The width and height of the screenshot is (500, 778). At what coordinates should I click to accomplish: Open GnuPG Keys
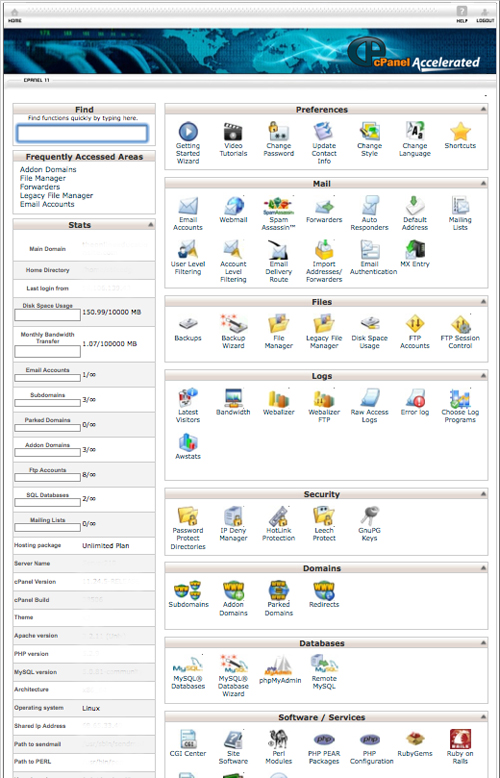370,516
